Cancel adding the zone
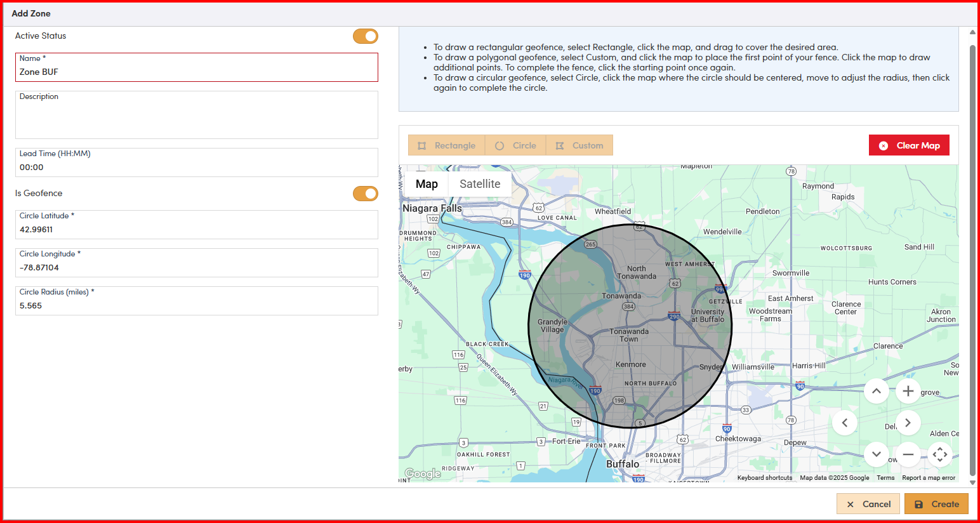Screen dimensions: 980x523 [x=868, y=504]
